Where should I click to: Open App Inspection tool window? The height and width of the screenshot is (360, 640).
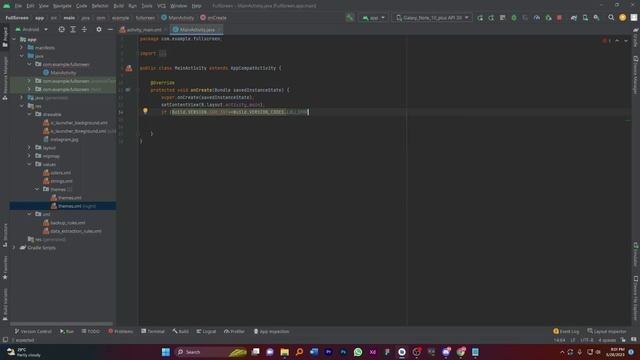click(x=271, y=331)
